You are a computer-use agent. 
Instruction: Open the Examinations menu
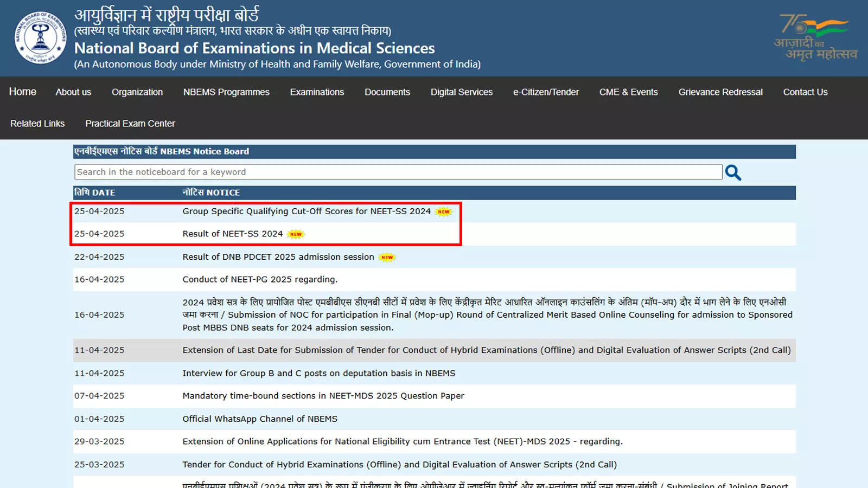[317, 92]
